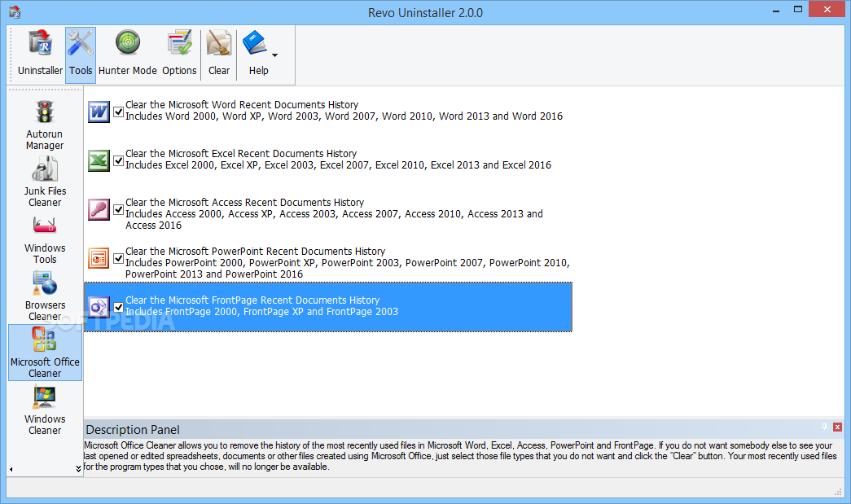Uncheck Word Recent Documents History checkbox
851x504 pixels.
tap(118, 112)
